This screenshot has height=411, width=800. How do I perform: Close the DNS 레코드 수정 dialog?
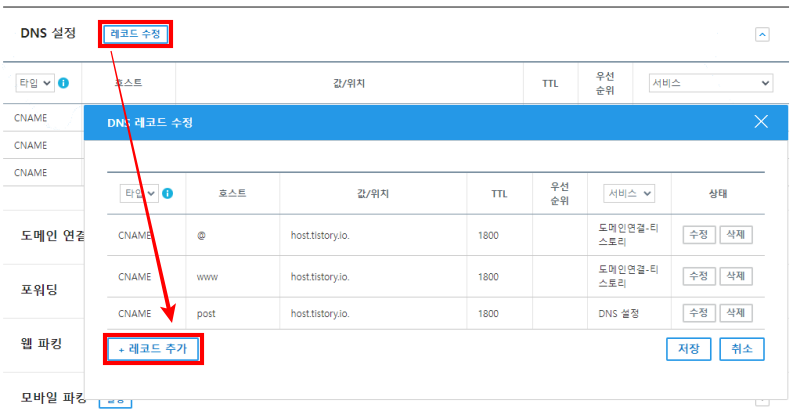(x=761, y=121)
